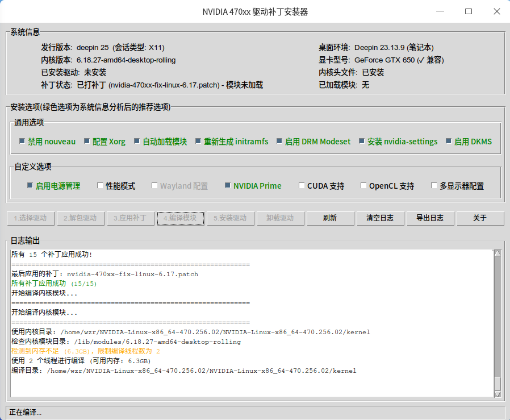Click the 3.应用补丁 button
Screen dimensions: 510x420
pyautogui.click(x=131, y=218)
